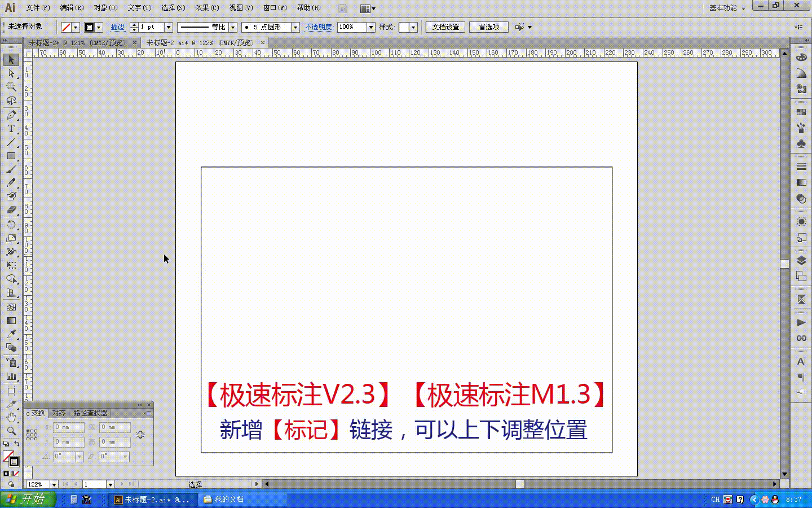The image size is (812, 508).
Task: Expand the 5 点圆形 brush dropdown
Action: click(x=295, y=27)
